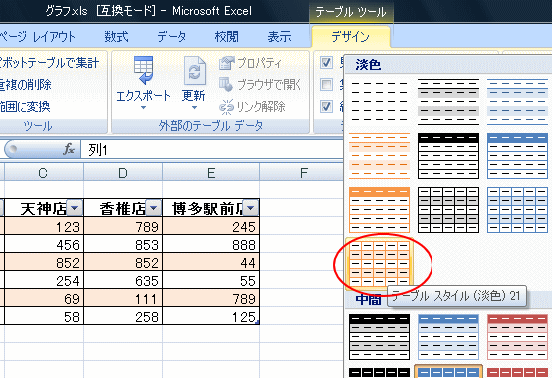
Task: Enable the unchecked middle style option checkbox
Action: coord(326,84)
